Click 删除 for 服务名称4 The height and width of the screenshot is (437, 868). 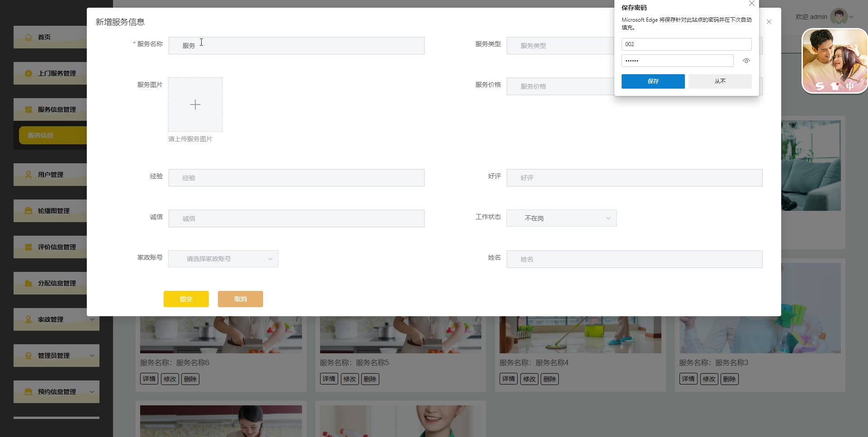point(550,379)
